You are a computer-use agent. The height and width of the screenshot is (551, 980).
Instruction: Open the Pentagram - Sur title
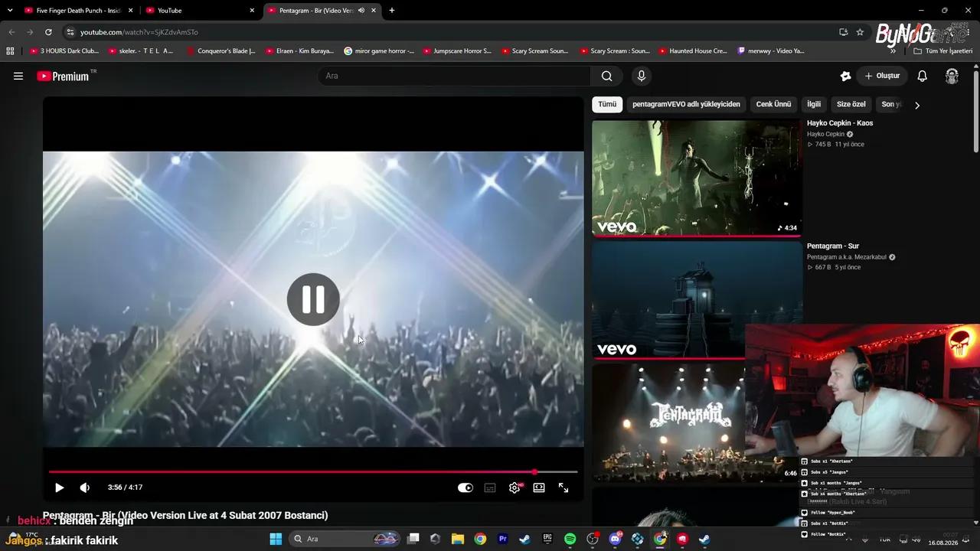click(x=833, y=246)
